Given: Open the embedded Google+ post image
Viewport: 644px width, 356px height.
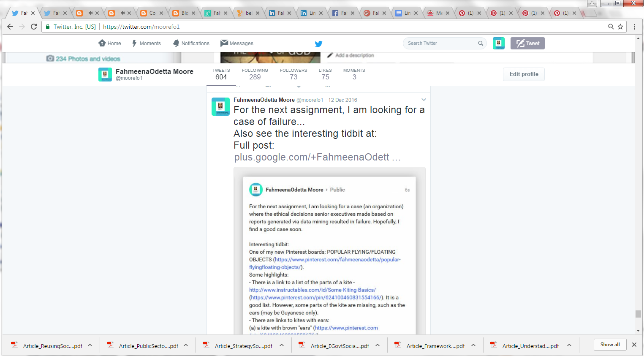Looking at the screenshot, I should coord(329,251).
